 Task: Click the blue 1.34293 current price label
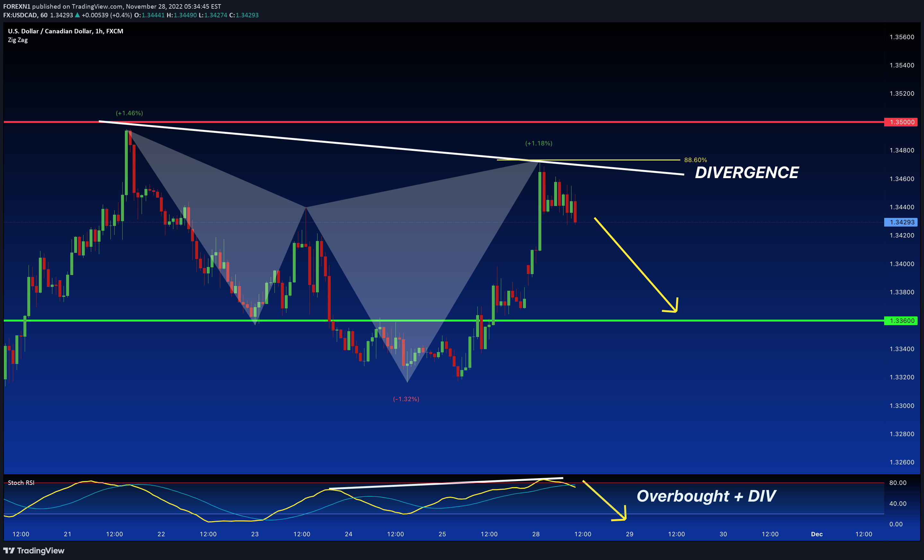coord(901,222)
